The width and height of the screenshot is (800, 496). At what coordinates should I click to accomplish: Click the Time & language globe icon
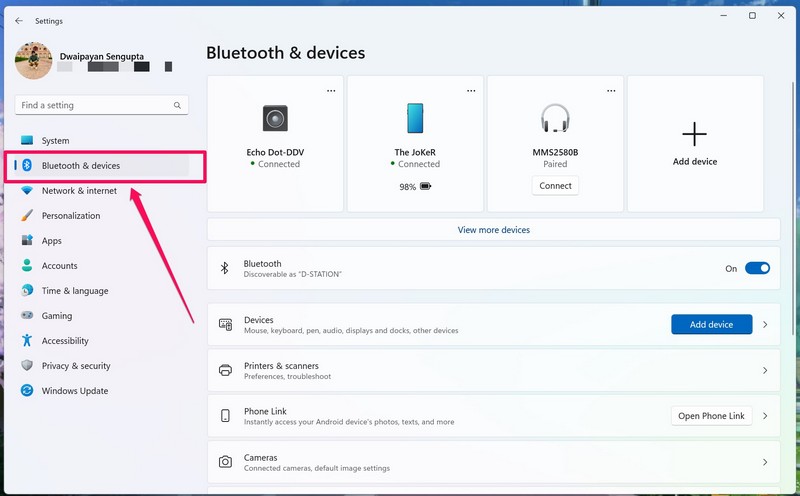(x=27, y=290)
